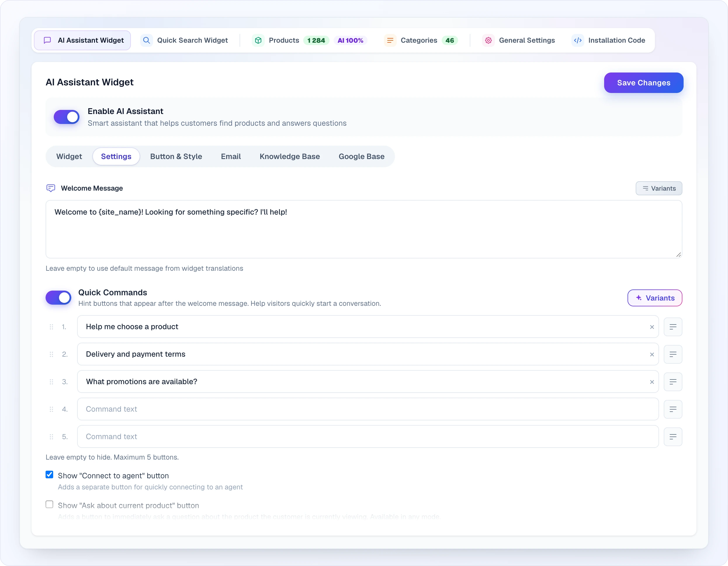Open Variants for the Welcome Message

659,189
